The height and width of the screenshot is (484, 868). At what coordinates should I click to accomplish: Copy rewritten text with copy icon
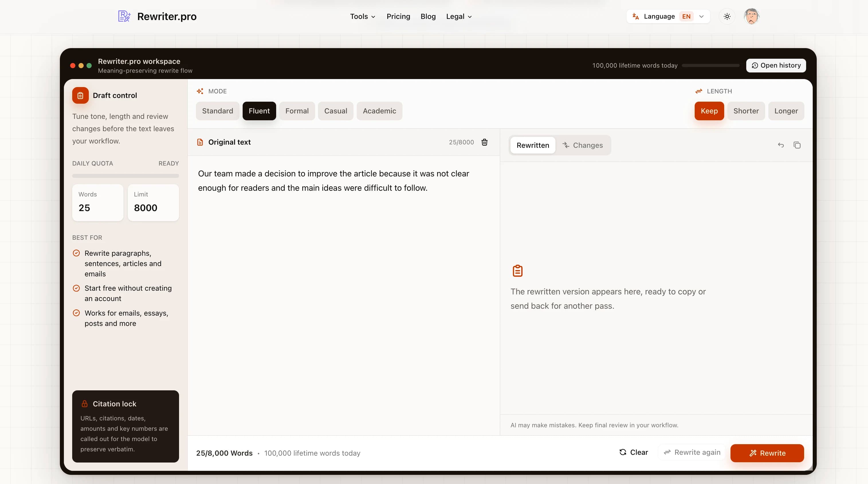point(797,145)
